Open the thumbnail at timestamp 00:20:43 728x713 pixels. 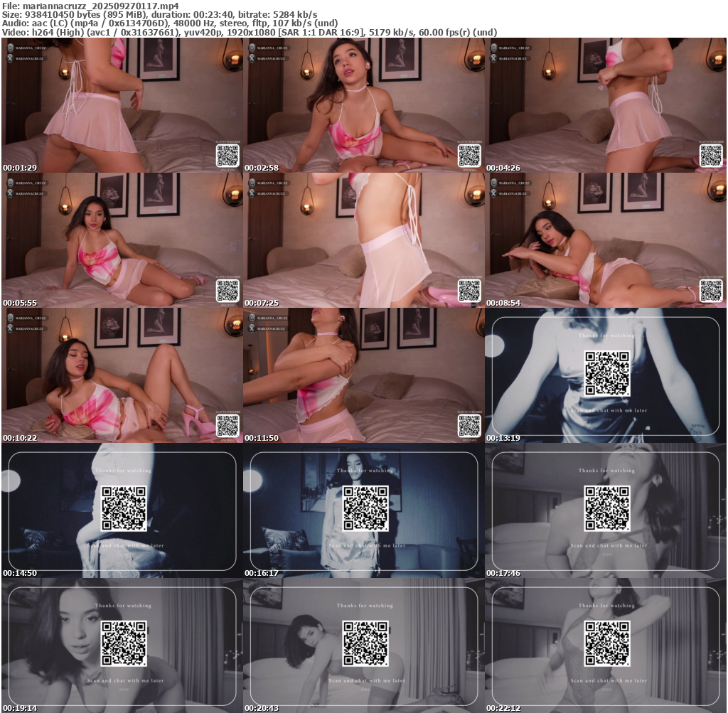364,645
